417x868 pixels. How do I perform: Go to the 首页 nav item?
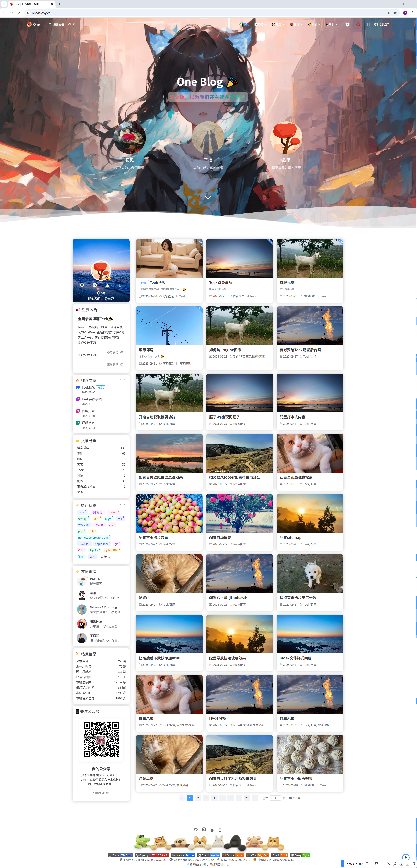244,24
